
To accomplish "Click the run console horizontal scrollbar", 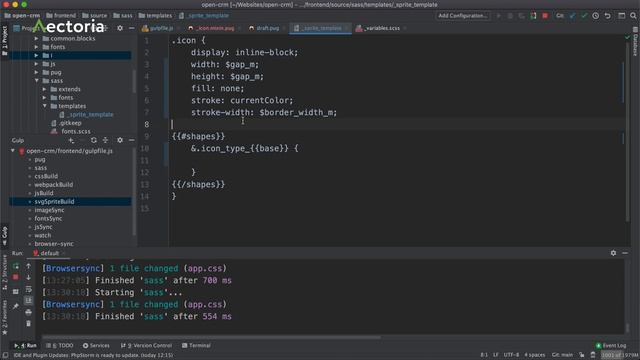I will [x=211, y=338].
